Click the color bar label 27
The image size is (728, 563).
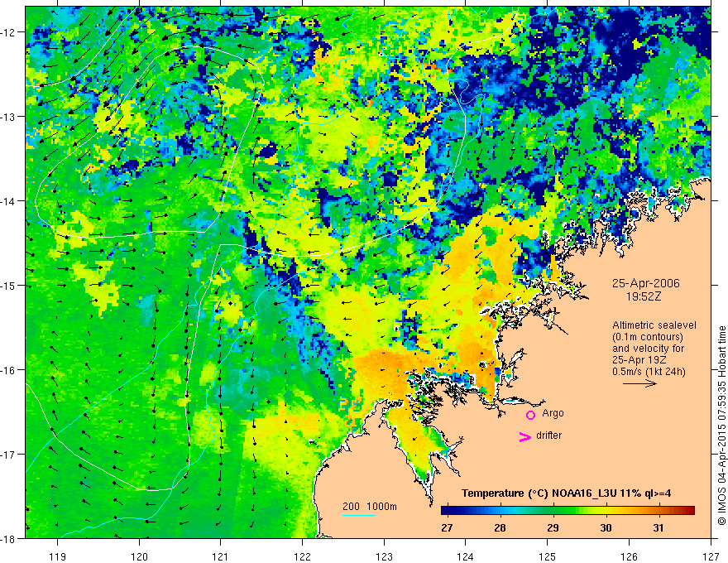click(x=447, y=527)
